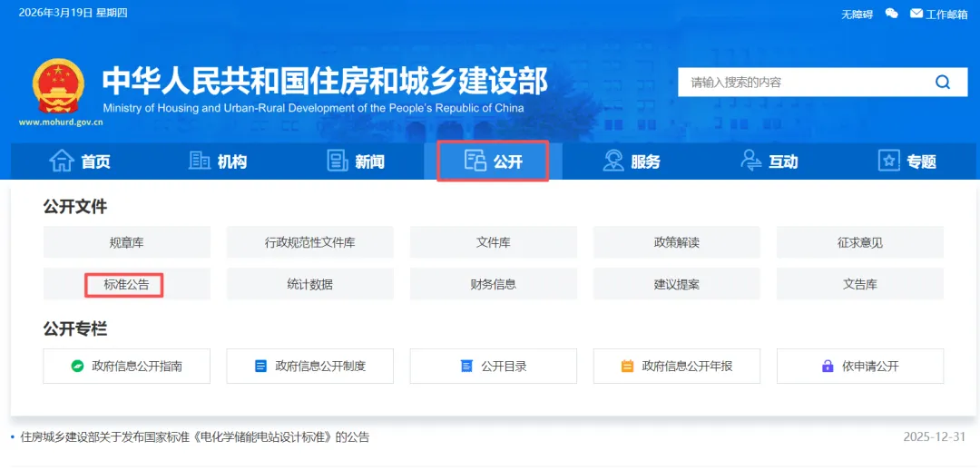Image resolution: width=980 pixels, height=470 pixels.
Task: Open 政府信息公开年报 link
Action: click(x=677, y=367)
